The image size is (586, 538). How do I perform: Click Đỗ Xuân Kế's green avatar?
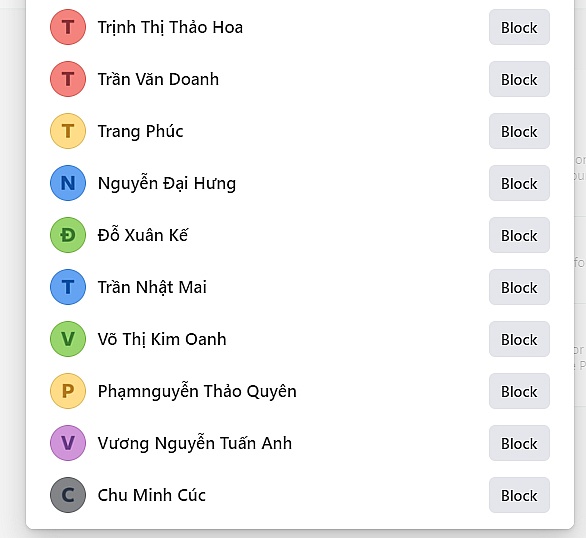coord(68,235)
